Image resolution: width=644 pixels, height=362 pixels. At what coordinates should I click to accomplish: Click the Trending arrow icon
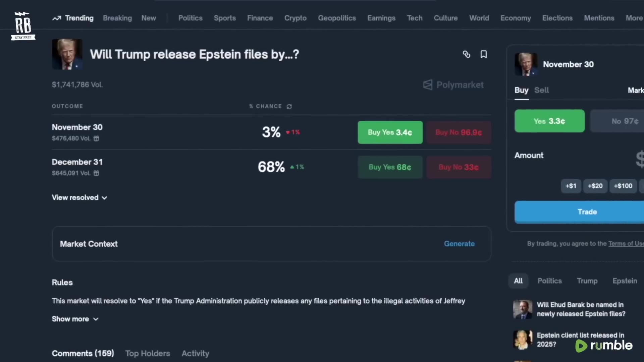56,18
